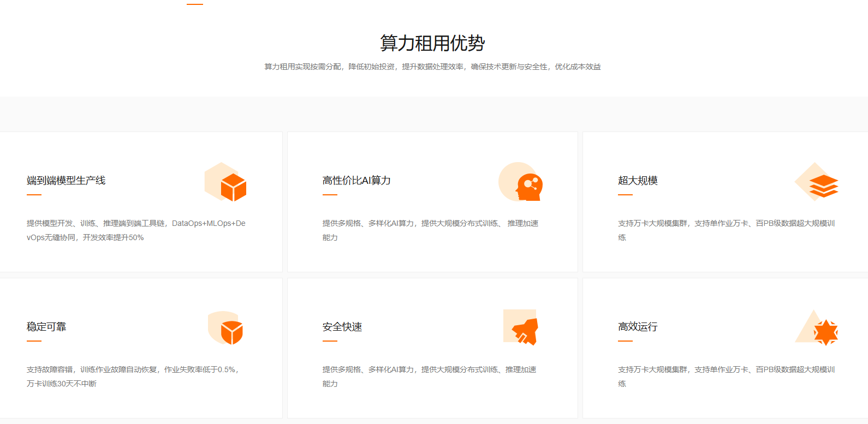Click the description text under 安全快速
This screenshot has height=424, width=868.
pos(429,377)
